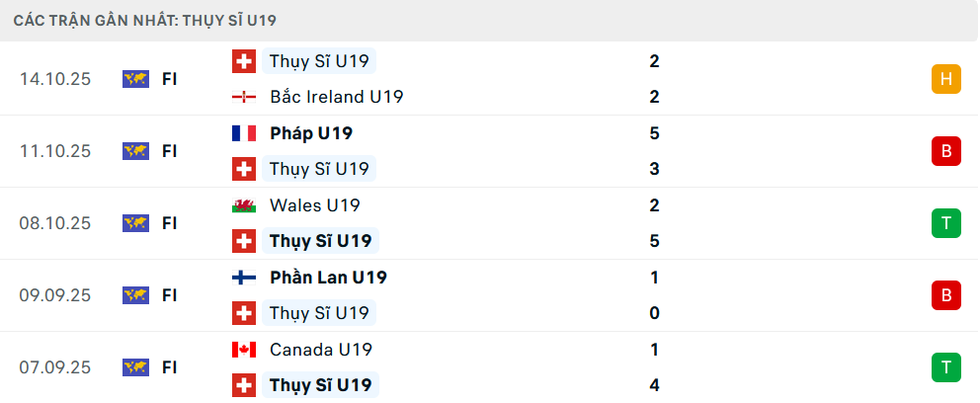Click the France flag icon

tap(243, 133)
